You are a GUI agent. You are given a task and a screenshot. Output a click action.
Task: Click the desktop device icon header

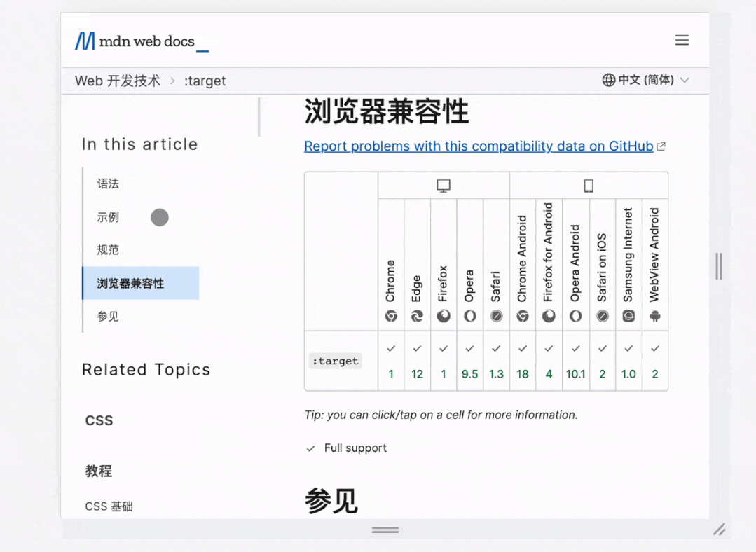click(443, 184)
